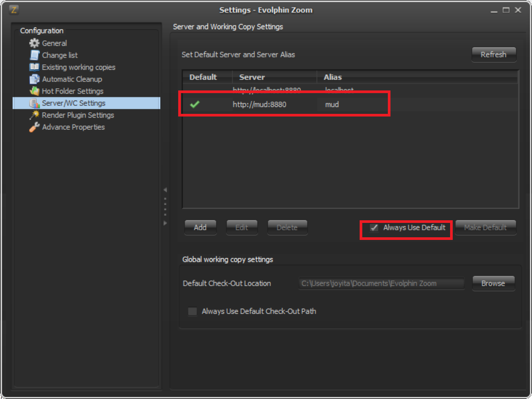
Task: Collapse sidebar with left splitter arrow
Action: coord(165,190)
